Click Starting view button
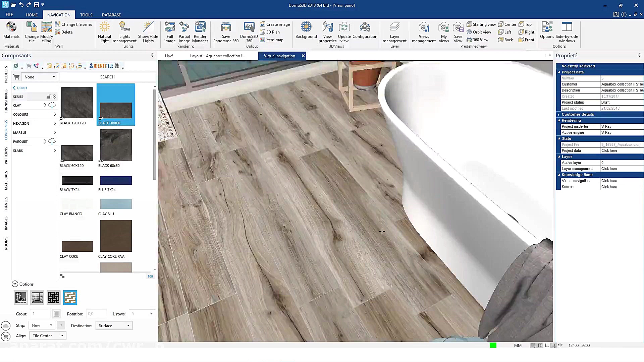Screen dimensions: 644x362 click(481, 24)
